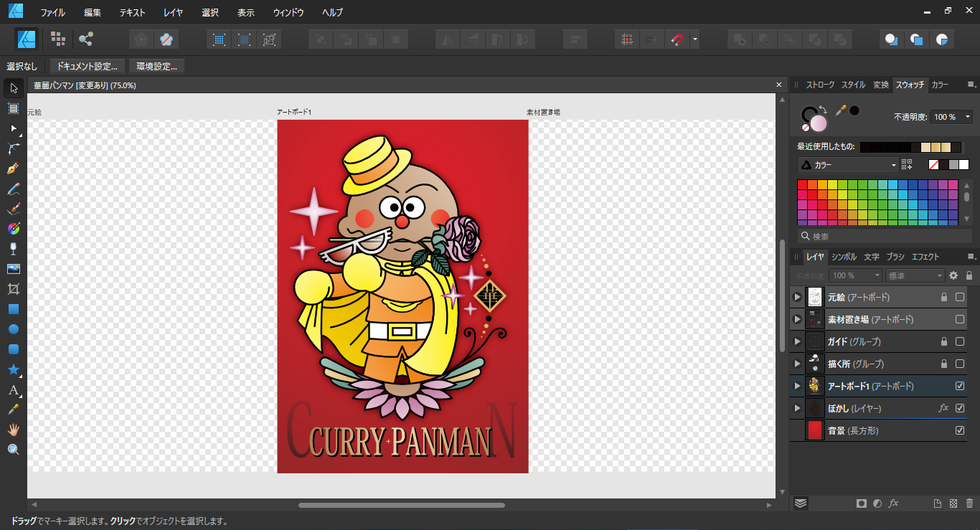Switch to the Pixel persona icon
The image size is (980, 530).
[58, 39]
